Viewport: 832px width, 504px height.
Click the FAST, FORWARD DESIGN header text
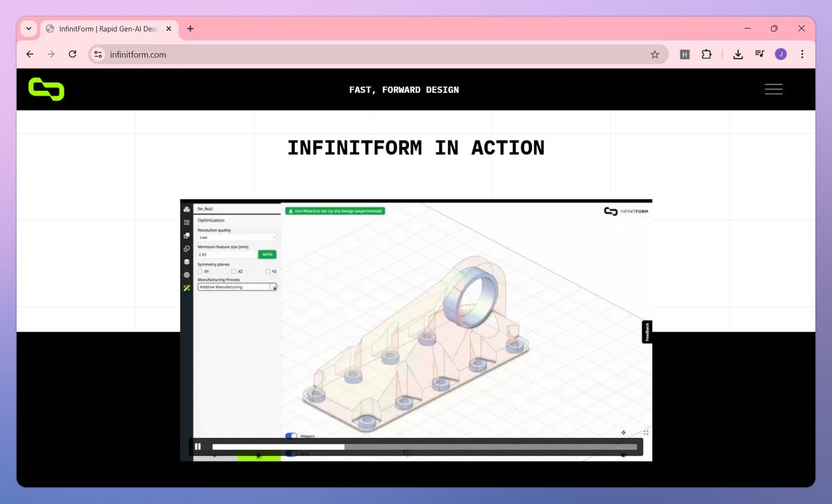(404, 89)
